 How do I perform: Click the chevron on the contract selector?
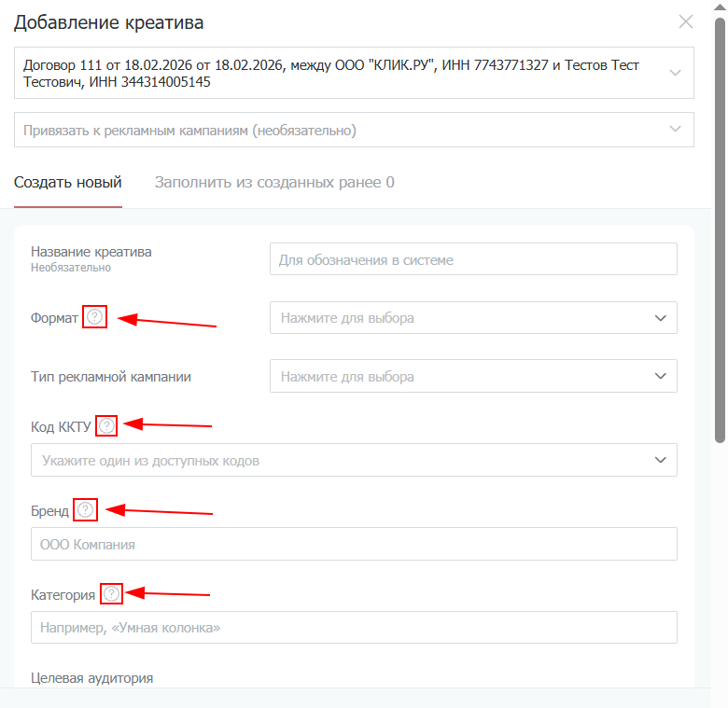675,73
